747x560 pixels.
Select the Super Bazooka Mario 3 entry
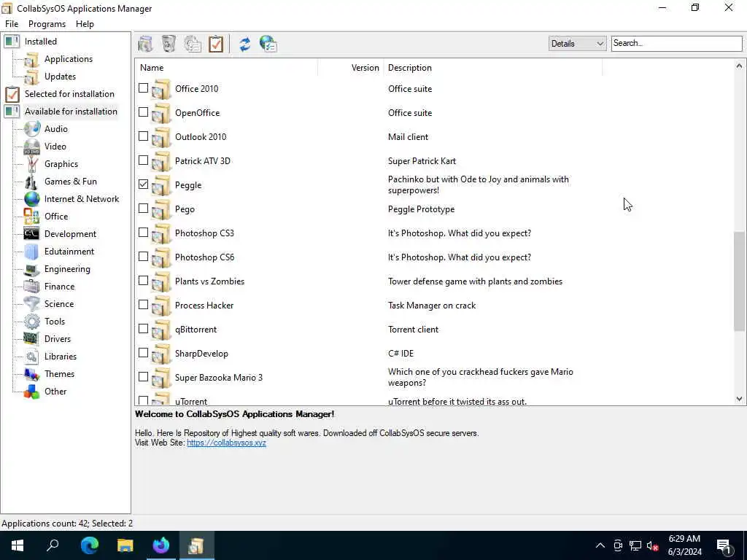tap(219, 378)
